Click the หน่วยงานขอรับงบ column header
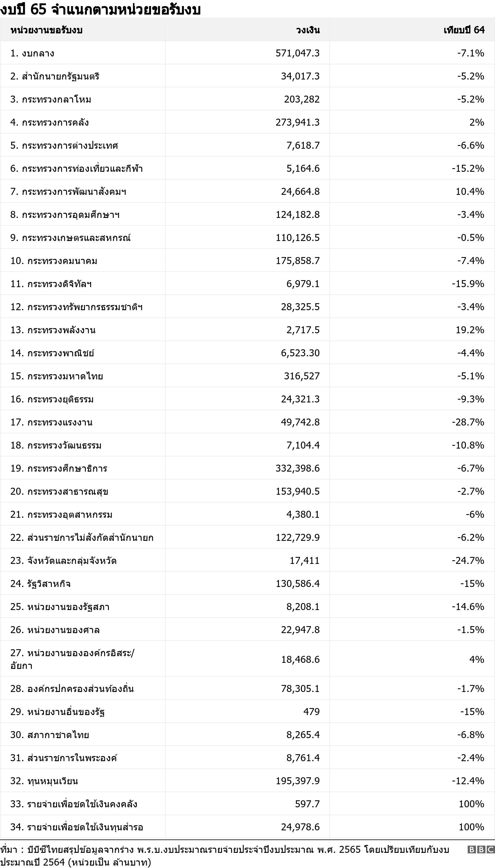Image resolution: width=495 pixels, height=868 pixels. pyautogui.click(x=46, y=30)
